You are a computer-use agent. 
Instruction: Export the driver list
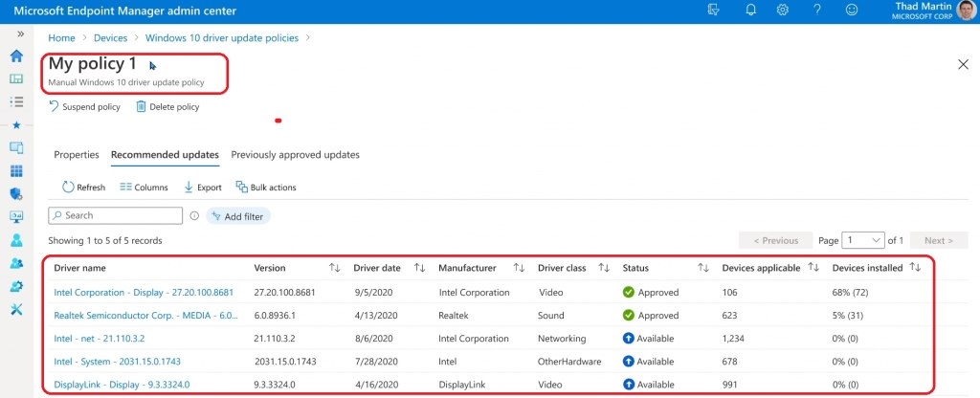203,187
